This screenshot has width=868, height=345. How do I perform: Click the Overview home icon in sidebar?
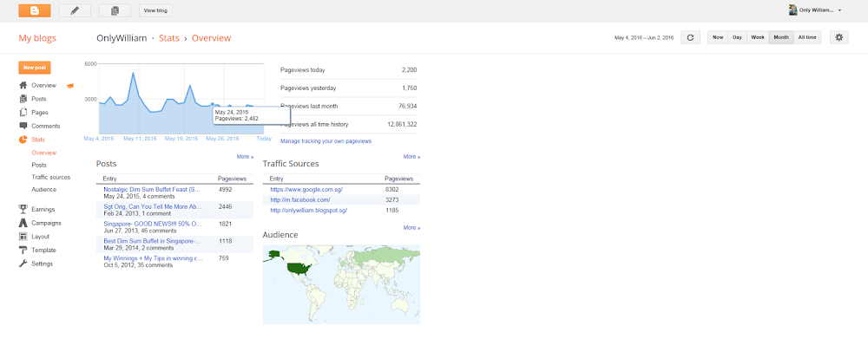23,85
